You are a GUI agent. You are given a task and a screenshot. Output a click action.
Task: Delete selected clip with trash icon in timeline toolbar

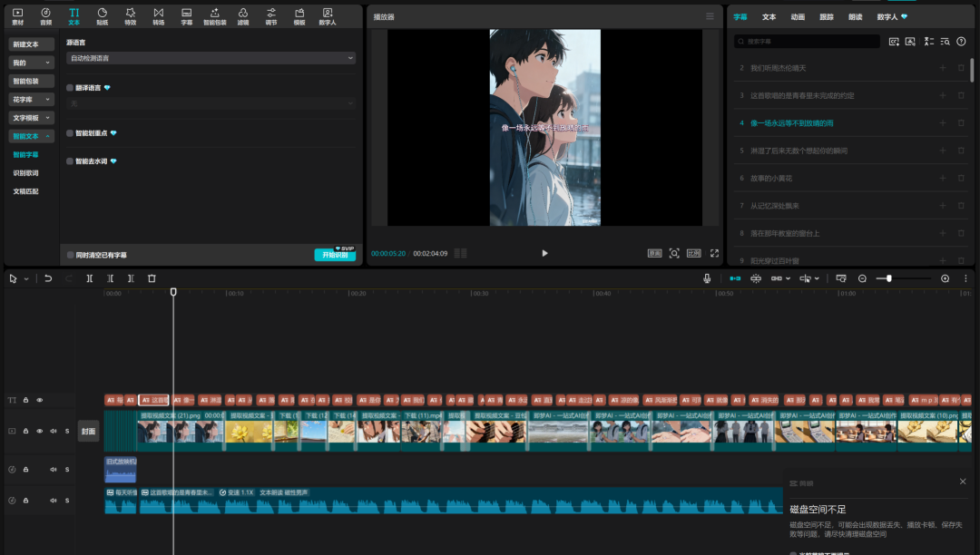(152, 278)
